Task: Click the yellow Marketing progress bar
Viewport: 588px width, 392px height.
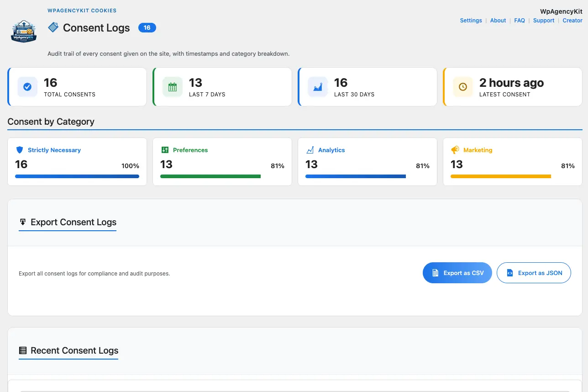Action: tap(501, 176)
